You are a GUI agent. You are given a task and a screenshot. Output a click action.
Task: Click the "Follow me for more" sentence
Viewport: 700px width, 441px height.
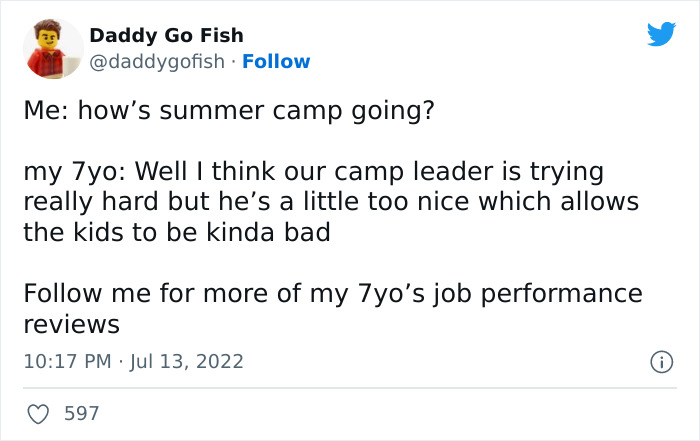pos(331,295)
